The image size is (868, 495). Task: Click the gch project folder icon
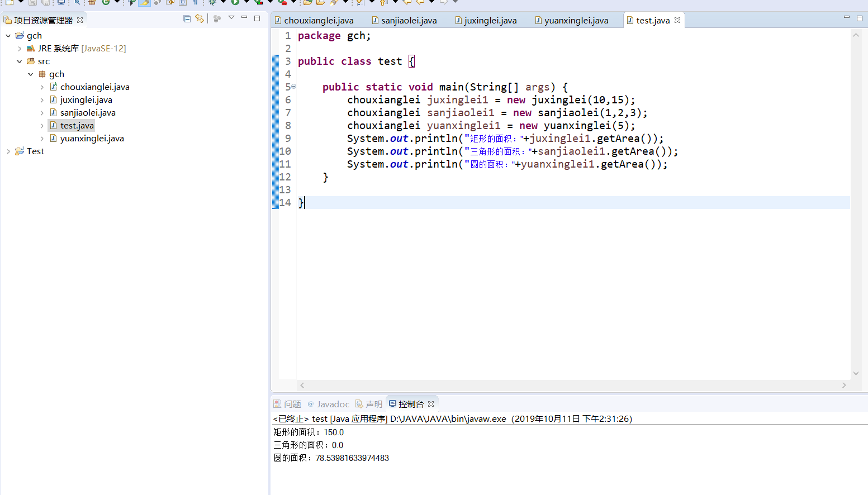20,36
